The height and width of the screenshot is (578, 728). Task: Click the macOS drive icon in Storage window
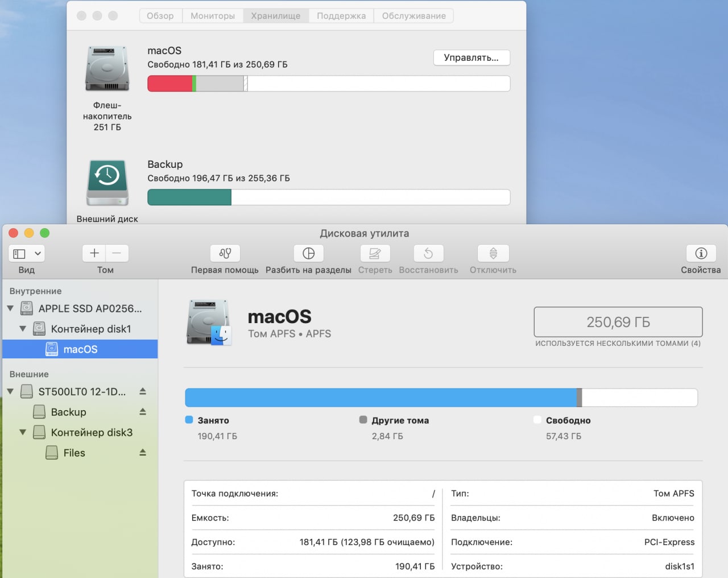point(107,69)
